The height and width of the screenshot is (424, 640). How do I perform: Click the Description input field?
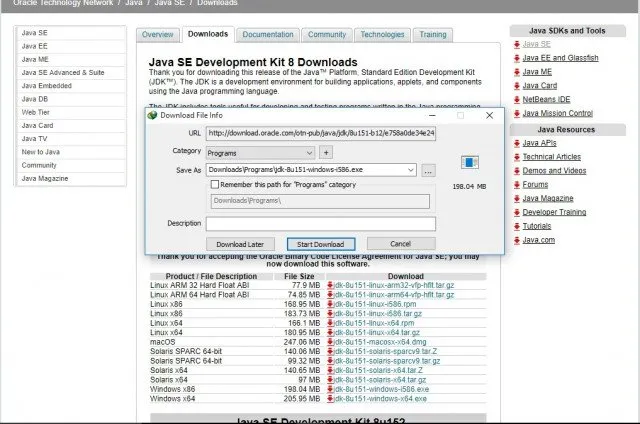coord(321,224)
